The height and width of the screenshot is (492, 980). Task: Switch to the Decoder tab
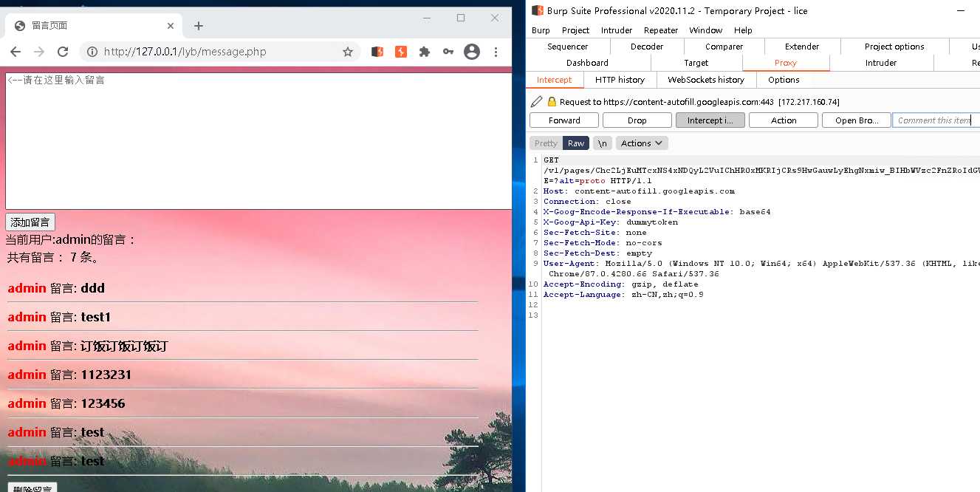[x=647, y=47]
